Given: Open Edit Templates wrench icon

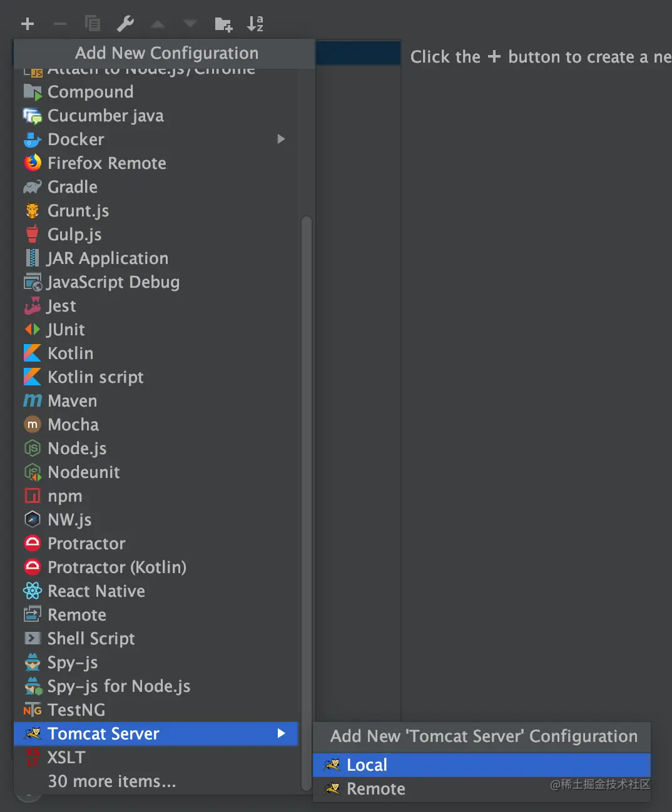Looking at the screenshot, I should (125, 24).
